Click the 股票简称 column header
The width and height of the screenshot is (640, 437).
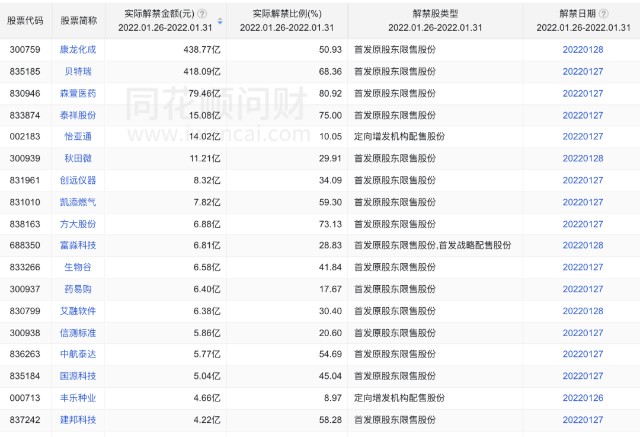(79, 20)
